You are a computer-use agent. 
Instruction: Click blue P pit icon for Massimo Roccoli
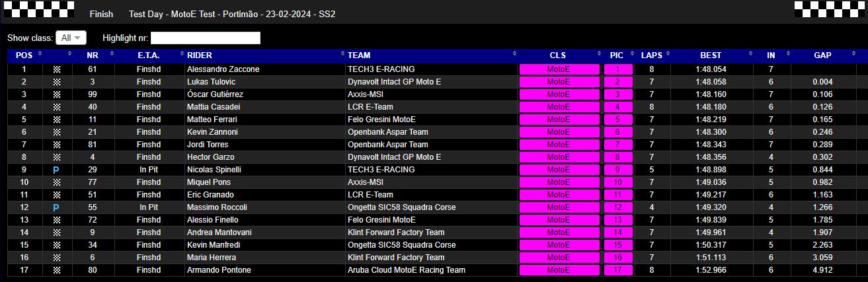pyautogui.click(x=57, y=207)
